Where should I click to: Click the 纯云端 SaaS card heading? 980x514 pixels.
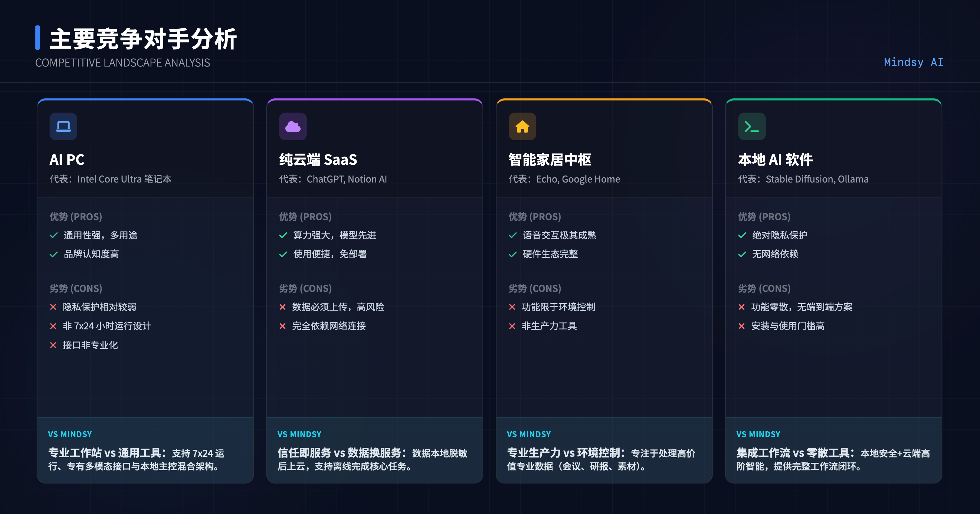coord(318,160)
